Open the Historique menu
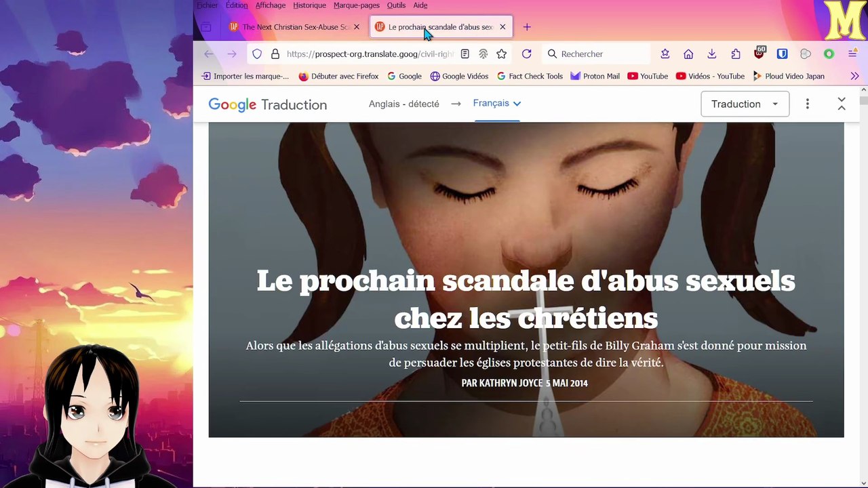Screen dimensions: 868x488 click(x=309, y=5)
